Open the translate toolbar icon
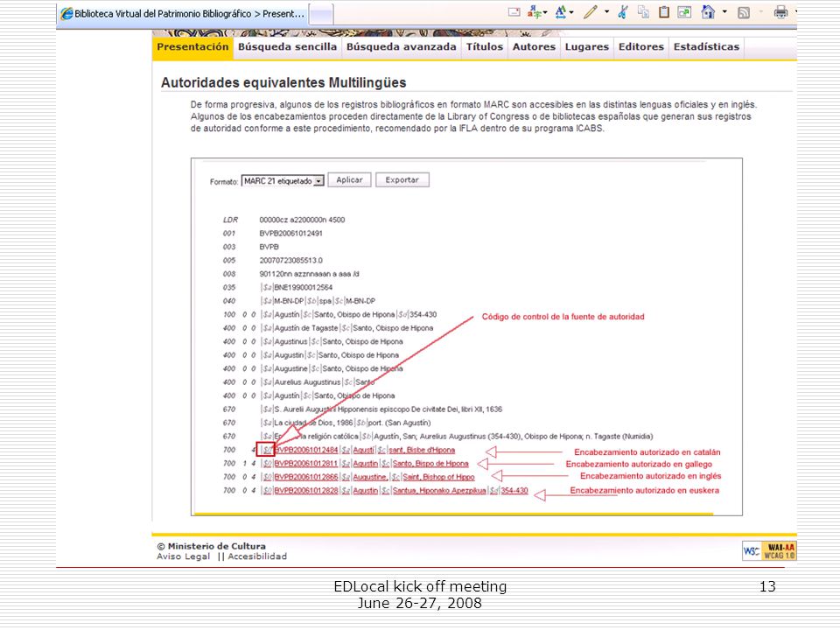The width and height of the screenshot is (840, 630). [x=534, y=11]
